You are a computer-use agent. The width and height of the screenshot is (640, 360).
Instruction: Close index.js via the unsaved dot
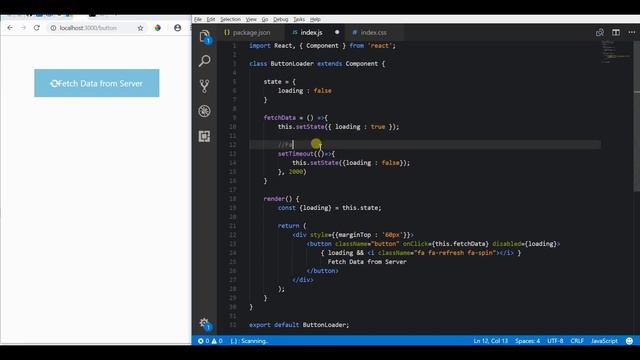point(337,32)
